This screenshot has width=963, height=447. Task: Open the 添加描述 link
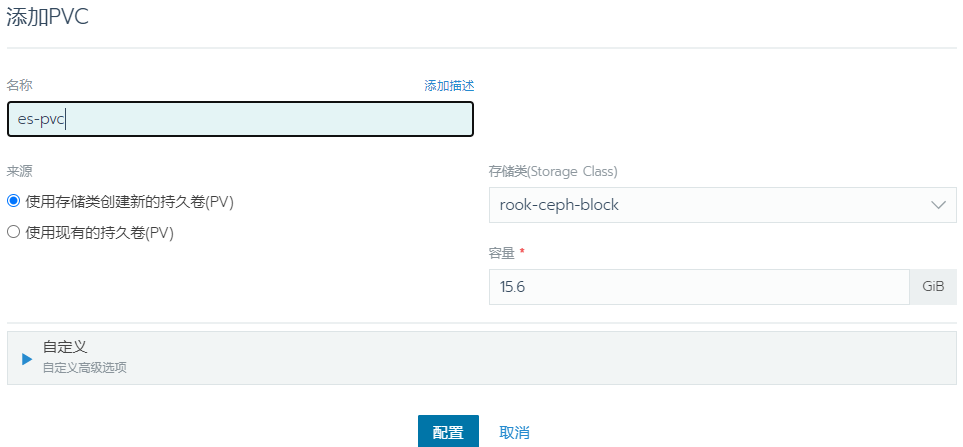coord(449,86)
